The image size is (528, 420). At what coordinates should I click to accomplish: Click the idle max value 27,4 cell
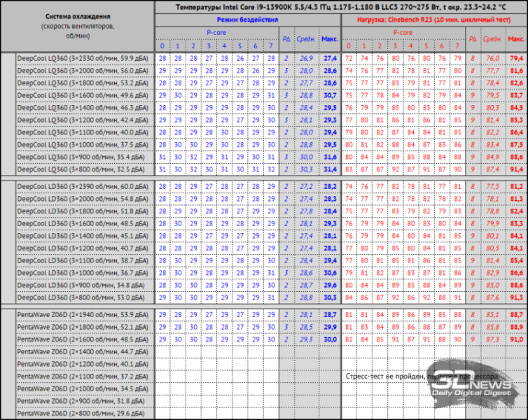[x=329, y=57]
